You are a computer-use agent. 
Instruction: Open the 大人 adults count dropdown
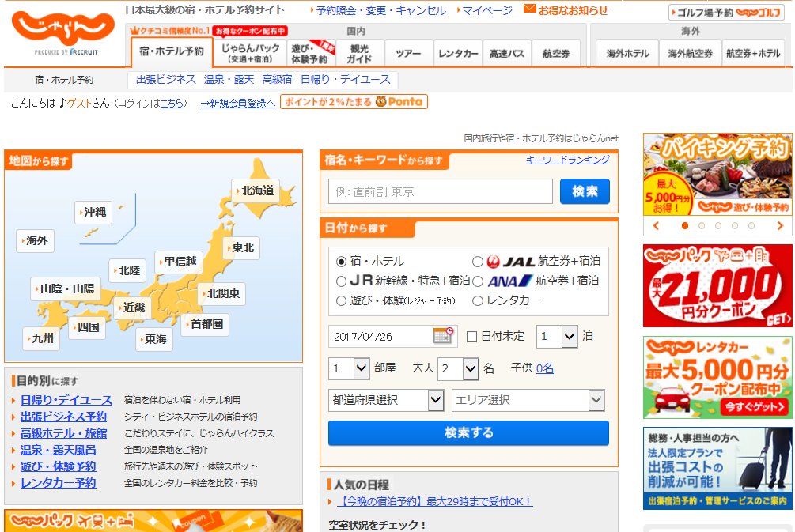(x=458, y=368)
